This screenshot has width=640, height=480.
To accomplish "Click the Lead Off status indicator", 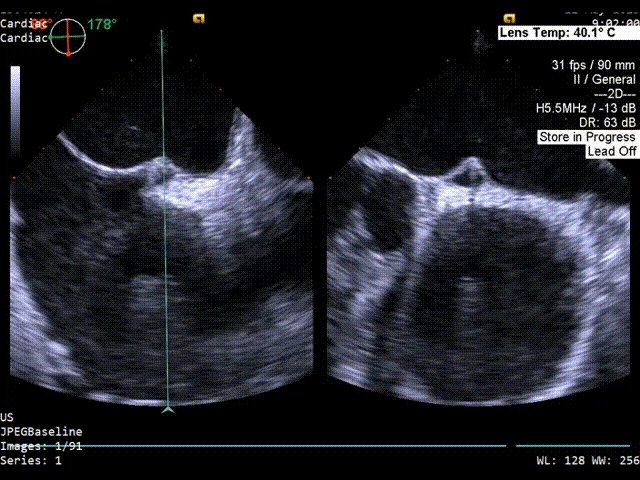I will 611,151.
